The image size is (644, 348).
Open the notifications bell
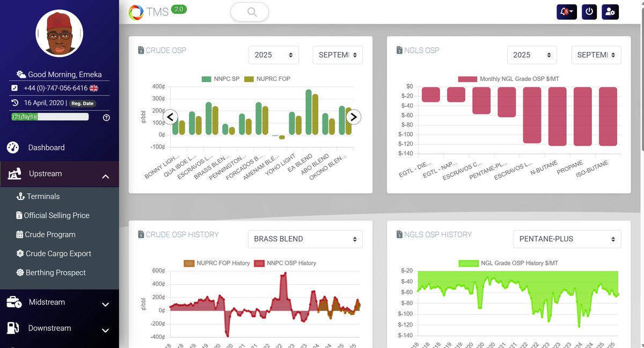point(567,11)
